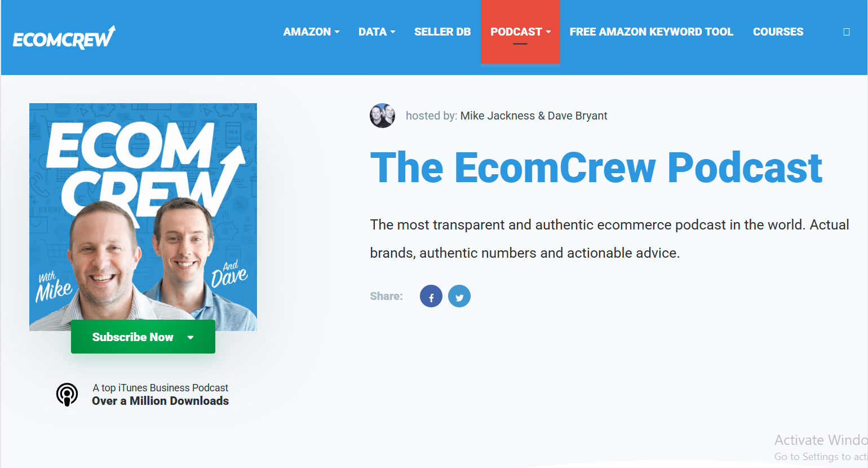Screen dimensions: 868x468
Task: Open the Seller DB menu item
Action: click(442, 32)
